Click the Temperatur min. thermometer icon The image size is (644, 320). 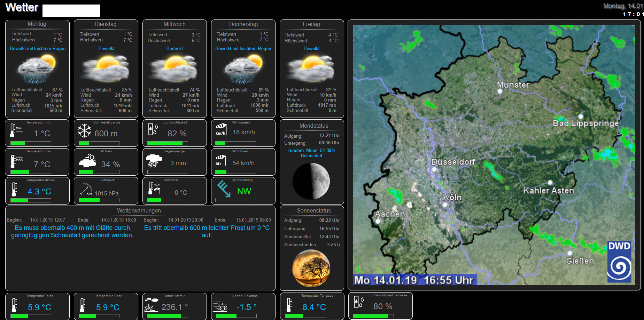(16, 131)
